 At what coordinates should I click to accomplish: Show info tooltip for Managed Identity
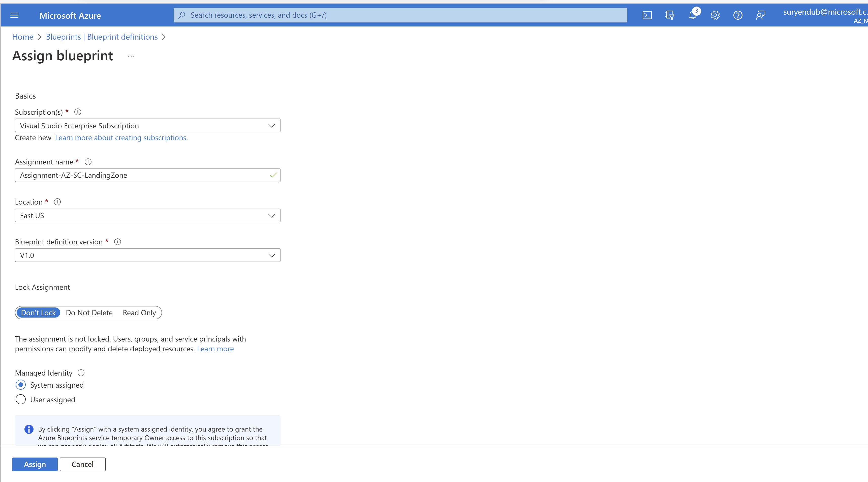click(81, 373)
